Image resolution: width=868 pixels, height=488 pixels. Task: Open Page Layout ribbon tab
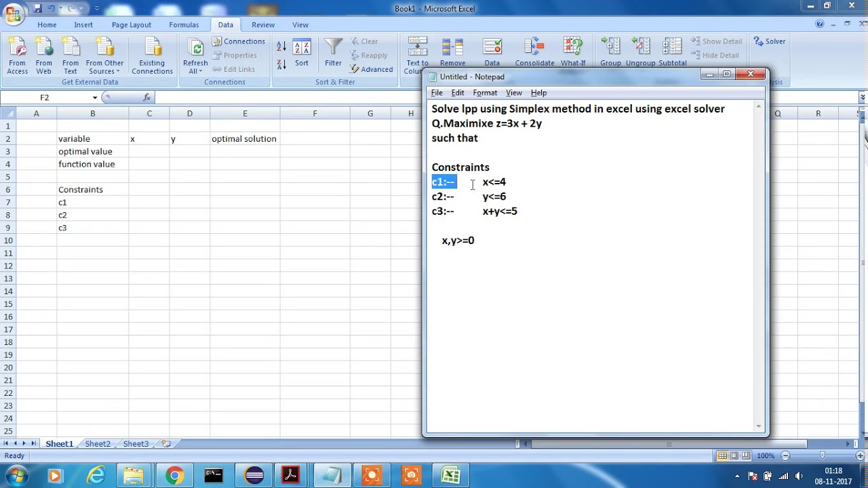[132, 25]
